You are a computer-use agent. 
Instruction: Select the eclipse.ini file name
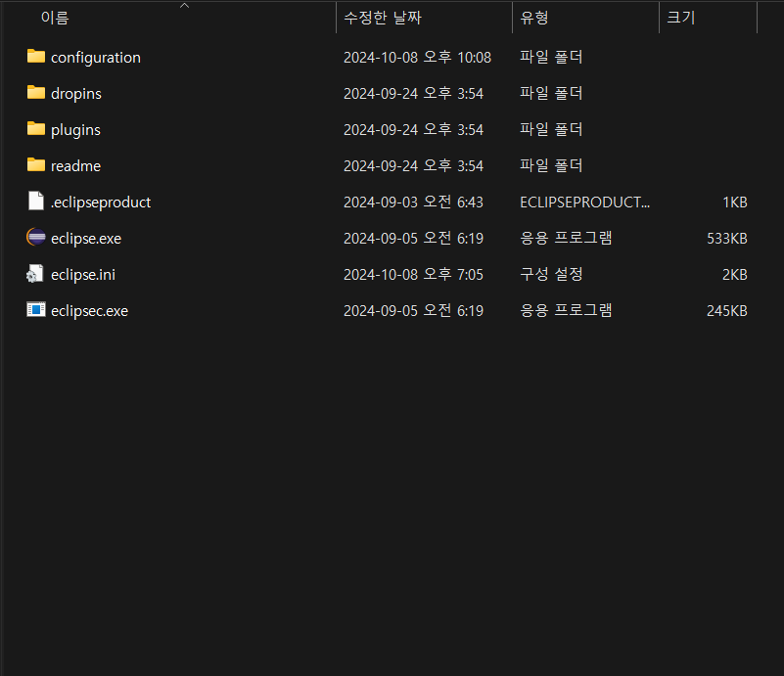coord(83,275)
